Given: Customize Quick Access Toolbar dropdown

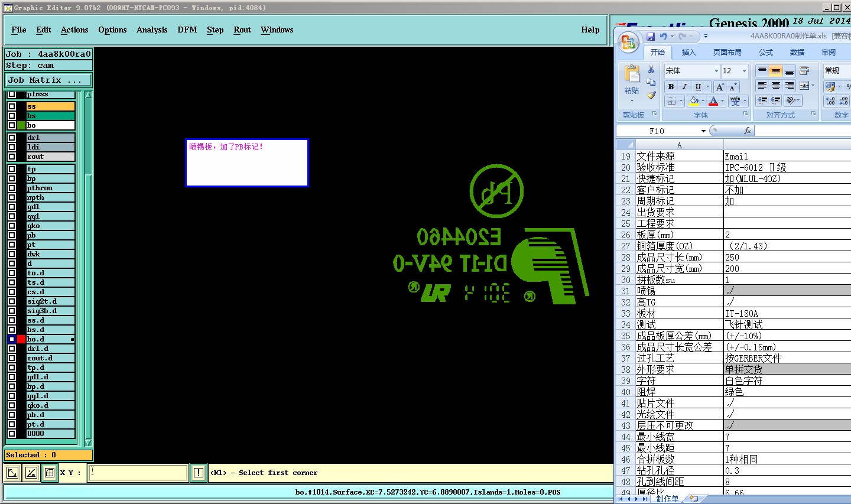Looking at the screenshot, I should 706,37.
